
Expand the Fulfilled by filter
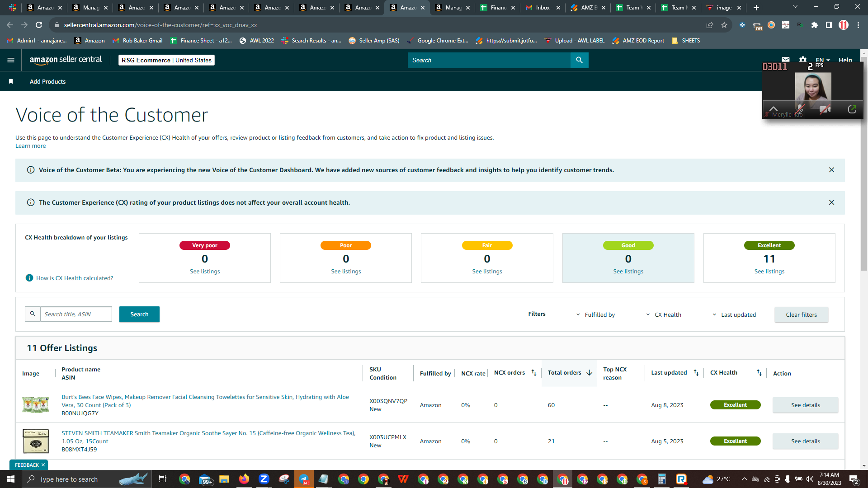pyautogui.click(x=595, y=314)
